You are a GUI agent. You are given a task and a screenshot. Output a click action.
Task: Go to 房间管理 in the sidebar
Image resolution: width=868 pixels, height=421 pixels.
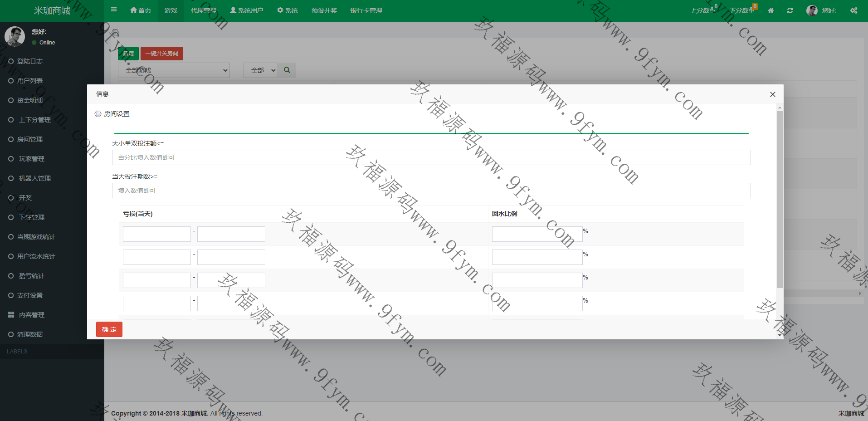[30, 139]
